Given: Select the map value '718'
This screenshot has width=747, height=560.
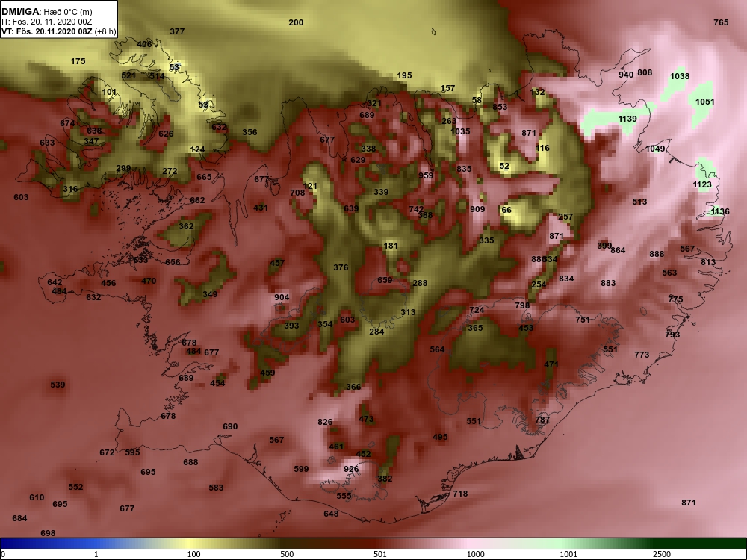Looking at the screenshot, I should [x=460, y=494].
